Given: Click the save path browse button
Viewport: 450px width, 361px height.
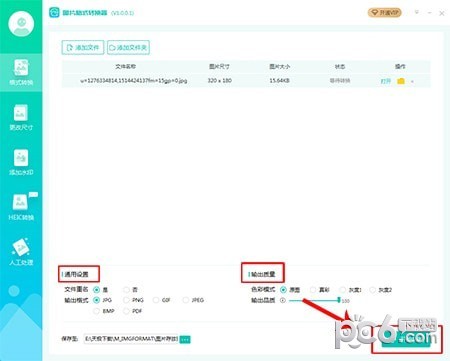Looking at the screenshot, I should [x=185, y=339].
